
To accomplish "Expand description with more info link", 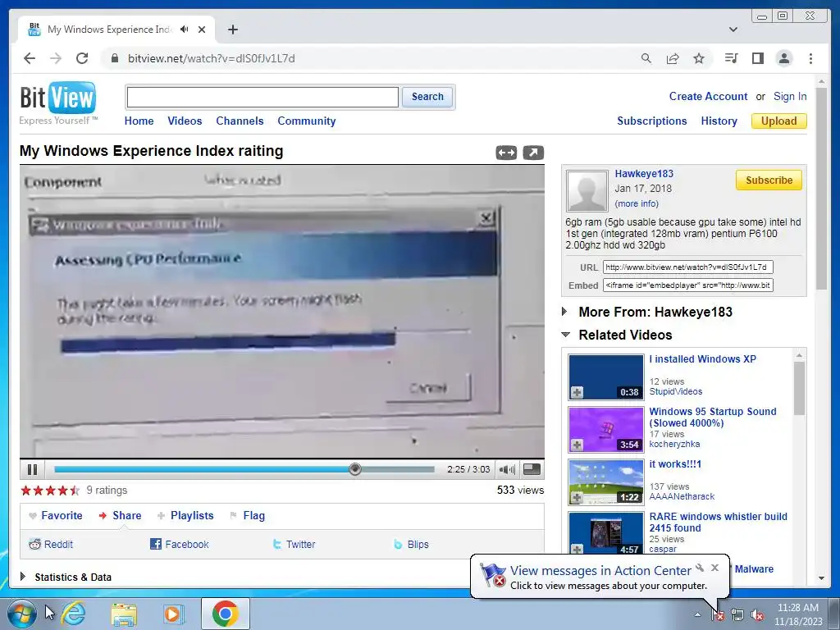I will click(x=637, y=203).
